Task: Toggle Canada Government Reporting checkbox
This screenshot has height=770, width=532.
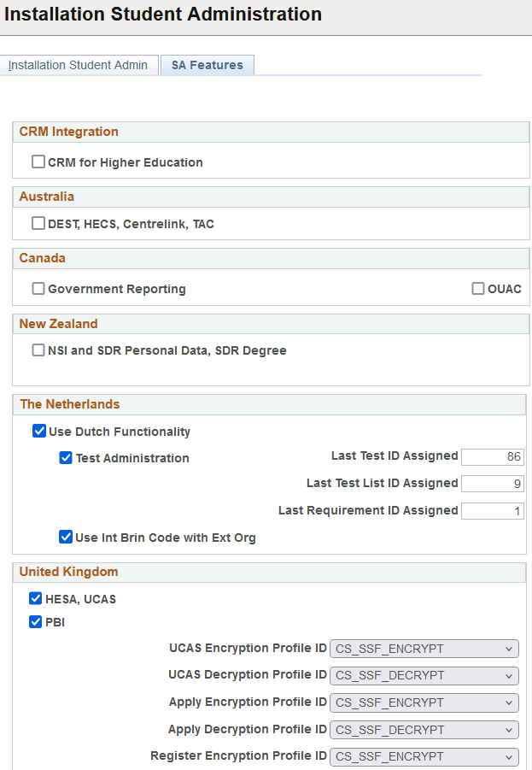Action: coord(38,289)
